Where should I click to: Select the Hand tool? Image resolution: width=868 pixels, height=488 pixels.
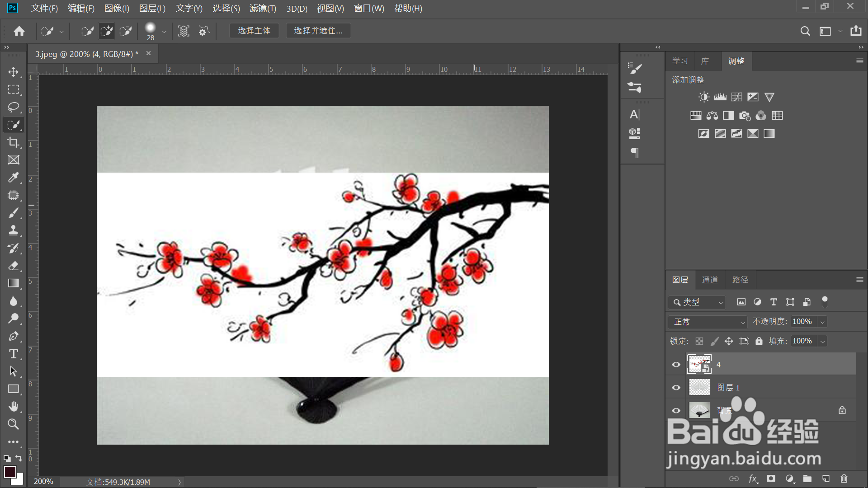click(x=14, y=407)
